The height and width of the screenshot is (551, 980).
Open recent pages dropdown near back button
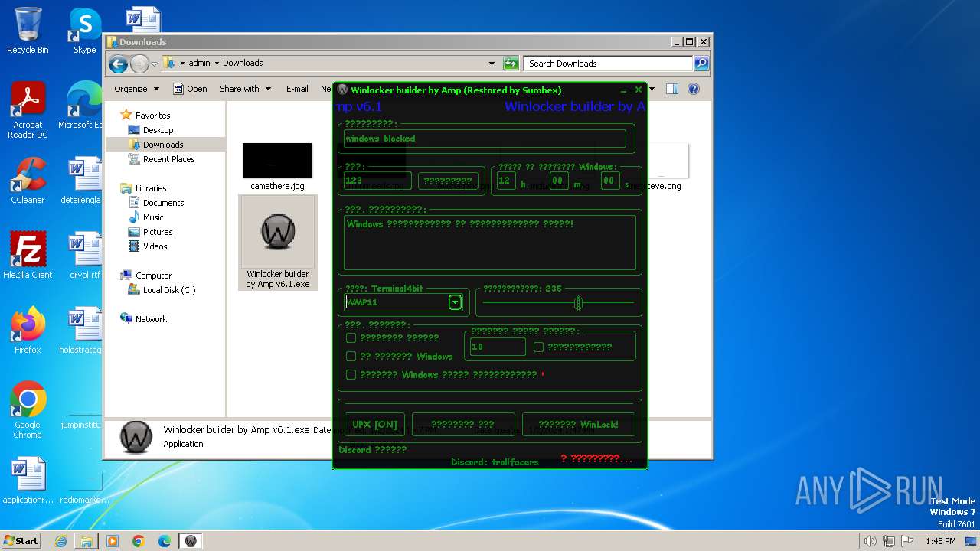tap(155, 64)
